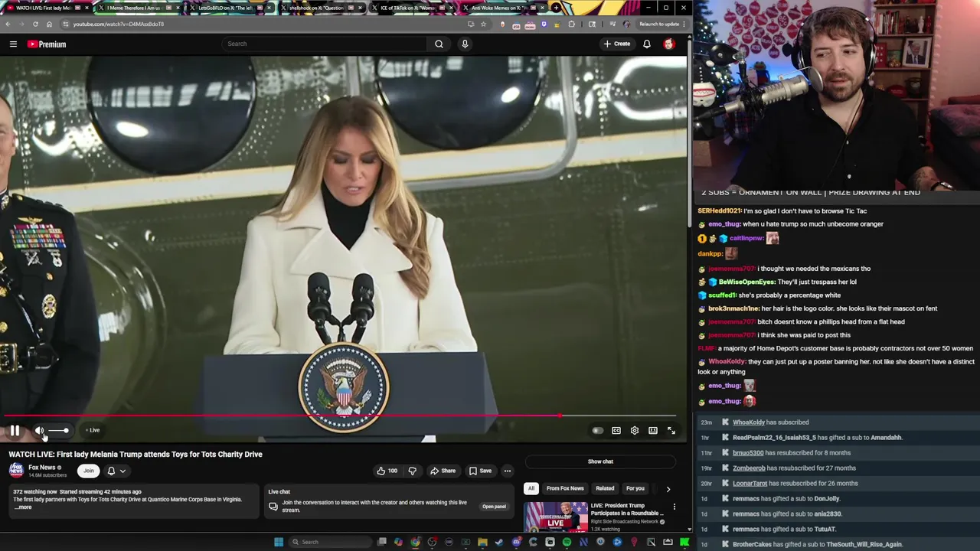The image size is (980, 551).
Task: Bookmark this page with the star
Action: (483, 24)
